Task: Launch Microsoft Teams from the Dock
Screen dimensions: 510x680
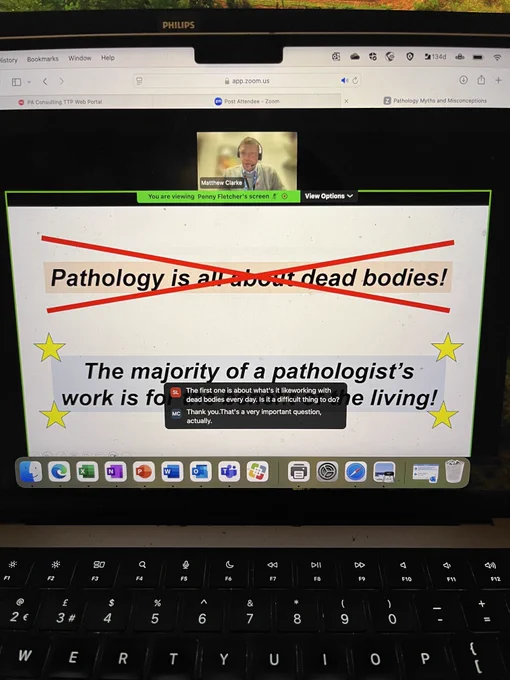Action: click(229, 471)
